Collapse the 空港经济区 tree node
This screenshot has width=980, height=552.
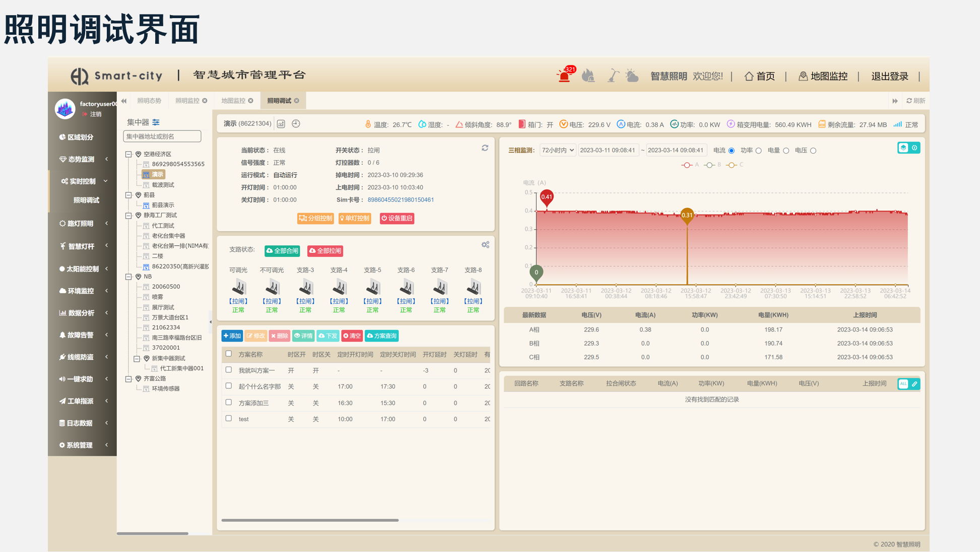click(x=128, y=154)
